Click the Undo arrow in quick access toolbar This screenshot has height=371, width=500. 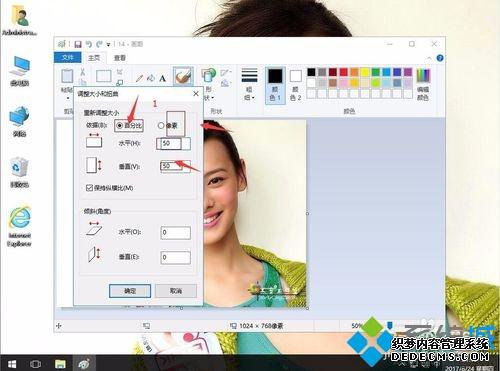89,44
